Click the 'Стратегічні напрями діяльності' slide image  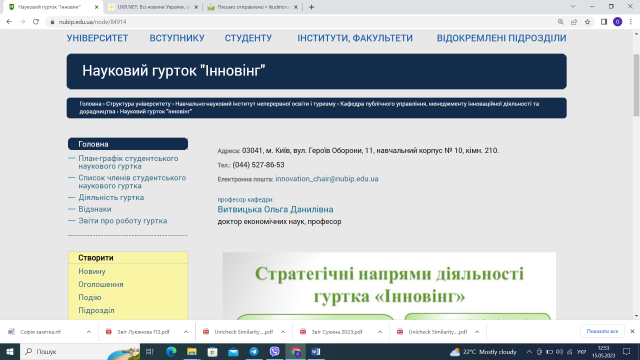click(389, 286)
